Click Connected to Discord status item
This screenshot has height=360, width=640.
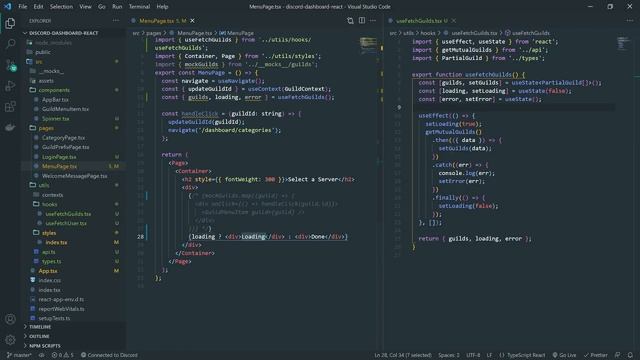[x=109, y=355]
